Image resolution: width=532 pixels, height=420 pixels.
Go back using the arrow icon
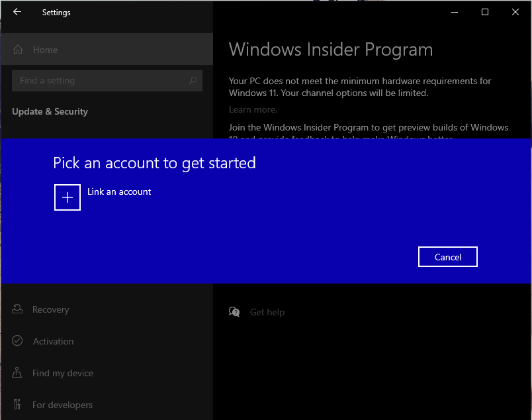17,12
